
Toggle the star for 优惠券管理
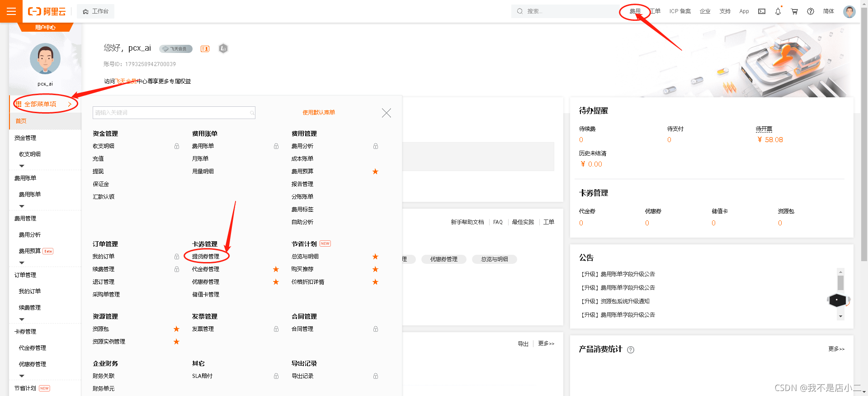[x=276, y=282]
